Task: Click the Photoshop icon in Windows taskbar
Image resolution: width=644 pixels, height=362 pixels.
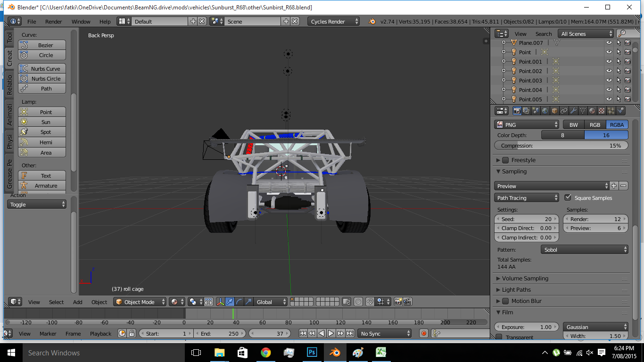Action: pos(311,353)
